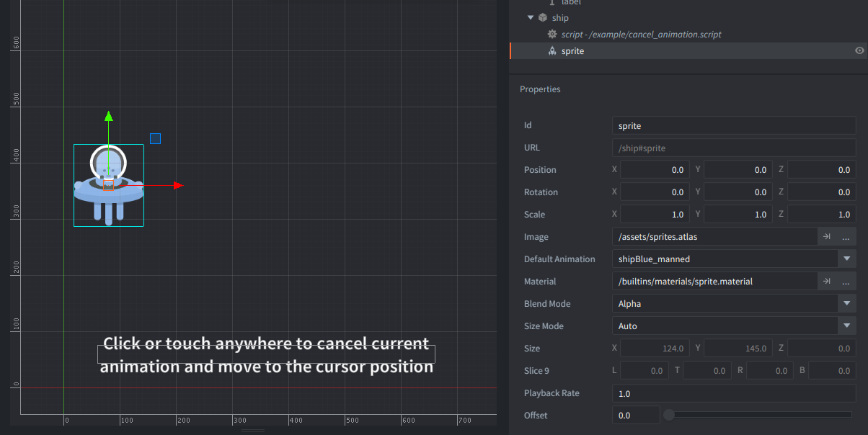This screenshot has width=868, height=435.
Task: Edit Rotation Z value field
Action: click(x=822, y=192)
